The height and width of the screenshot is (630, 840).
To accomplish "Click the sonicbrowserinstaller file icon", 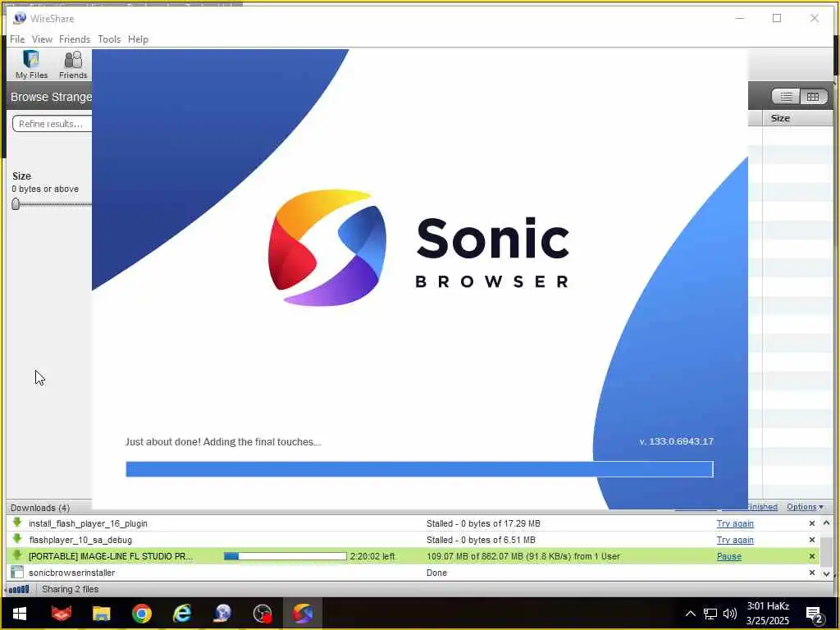I will 17,572.
